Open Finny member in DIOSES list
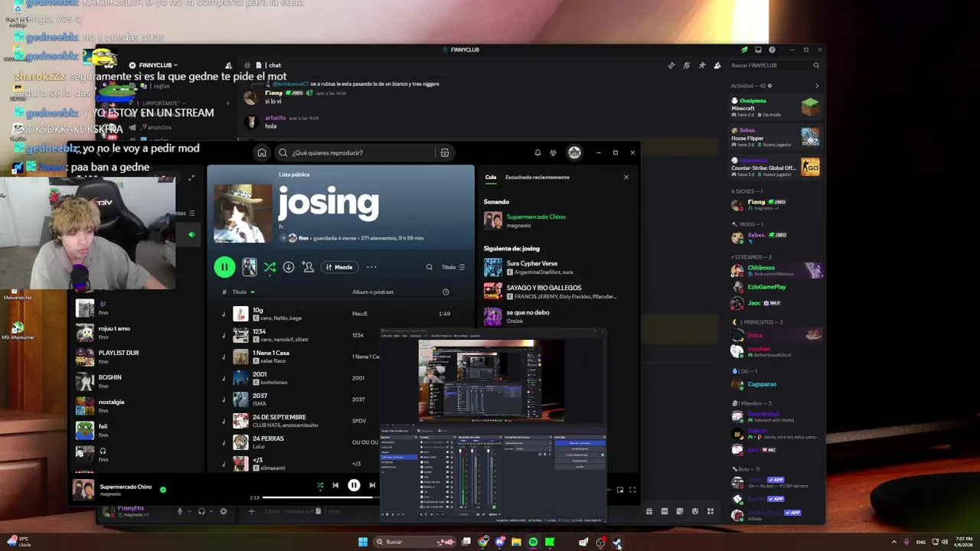Screen dimensions: 980x551 tap(776, 204)
